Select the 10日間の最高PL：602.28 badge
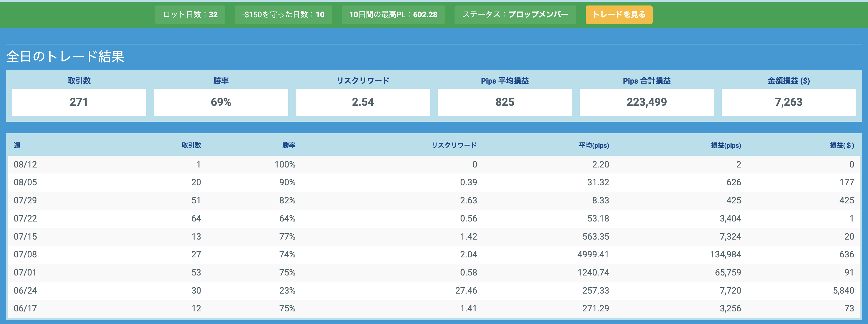Screen dimensions: 868x324 tap(393, 15)
